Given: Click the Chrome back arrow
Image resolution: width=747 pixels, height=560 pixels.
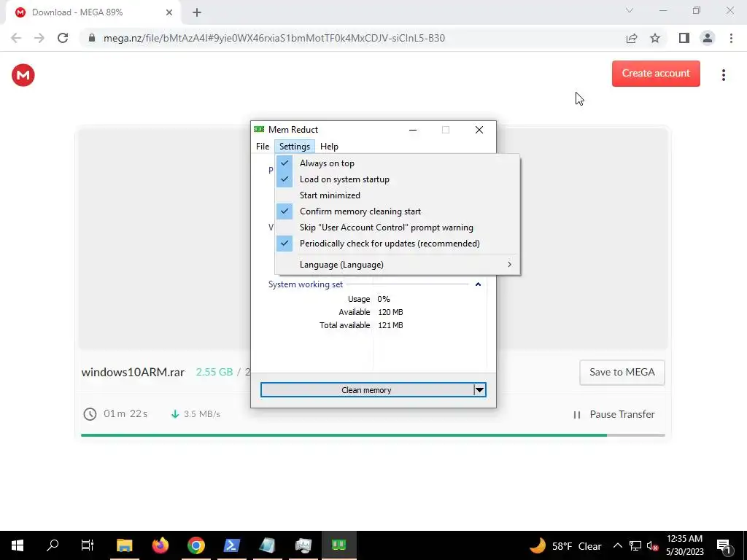Looking at the screenshot, I should point(16,38).
